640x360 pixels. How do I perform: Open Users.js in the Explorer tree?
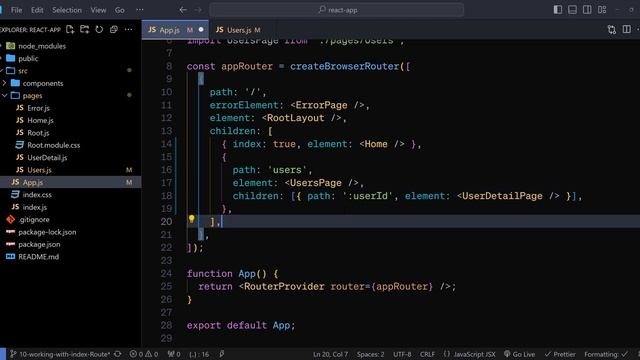pos(39,170)
